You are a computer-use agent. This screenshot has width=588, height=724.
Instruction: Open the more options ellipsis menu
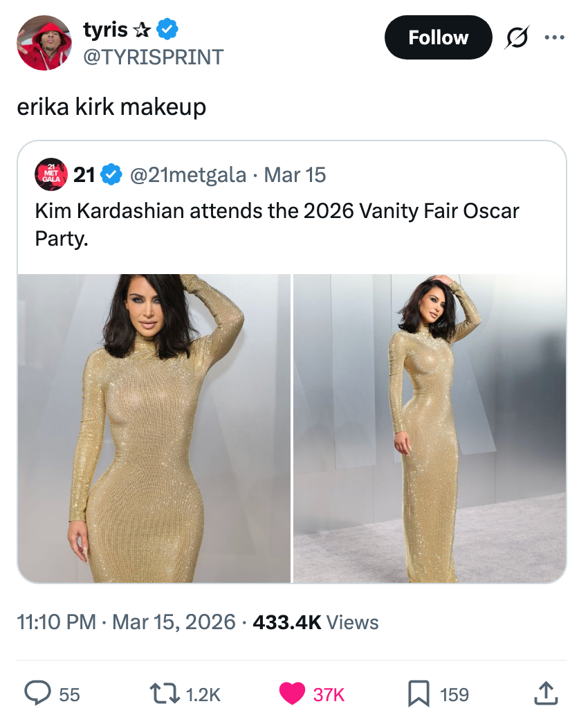click(553, 37)
